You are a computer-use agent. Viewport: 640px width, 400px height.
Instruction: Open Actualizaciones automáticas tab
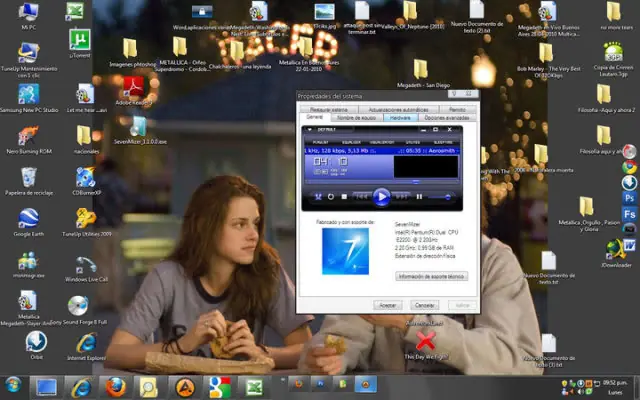coord(399,109)
